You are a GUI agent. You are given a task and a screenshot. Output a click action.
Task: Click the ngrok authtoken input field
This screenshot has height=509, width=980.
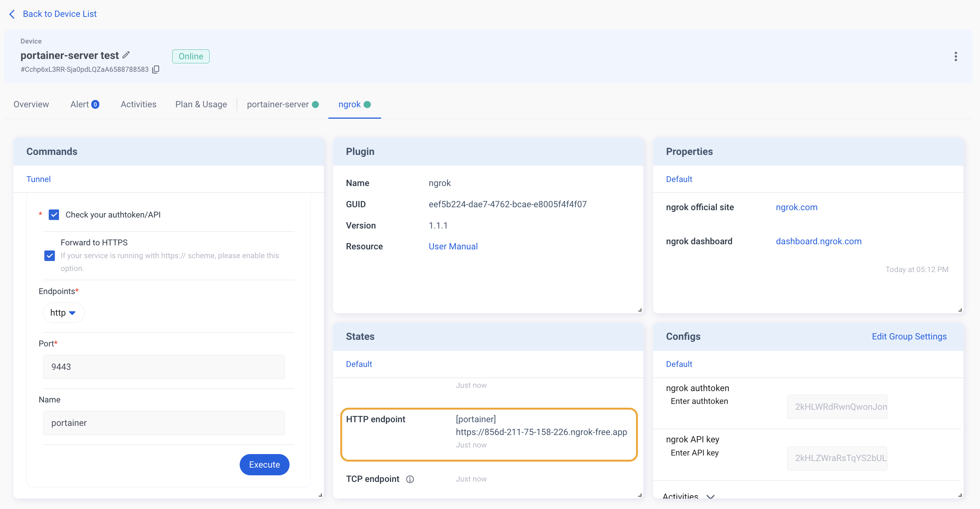click(837, 406)
